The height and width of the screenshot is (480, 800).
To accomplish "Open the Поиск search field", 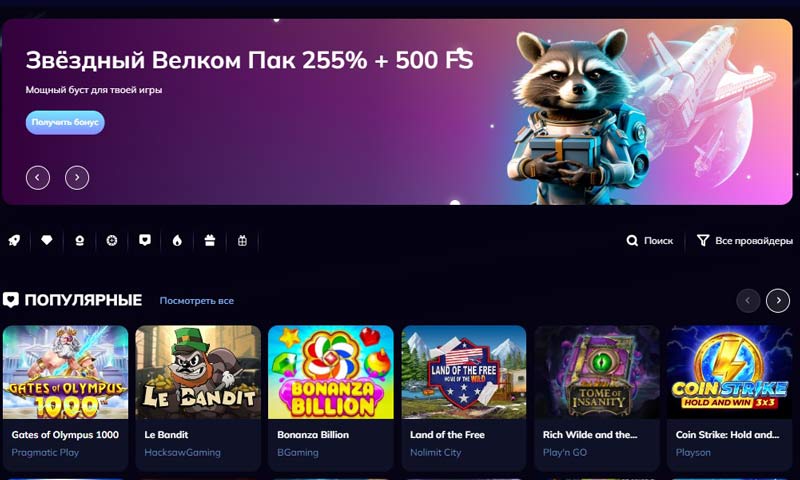I will [x=650, y=241].
